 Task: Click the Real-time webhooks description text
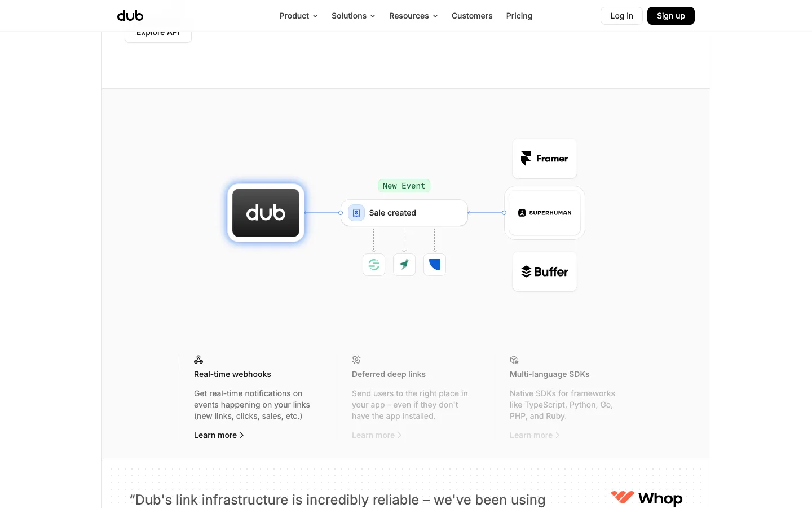(252, 405)
